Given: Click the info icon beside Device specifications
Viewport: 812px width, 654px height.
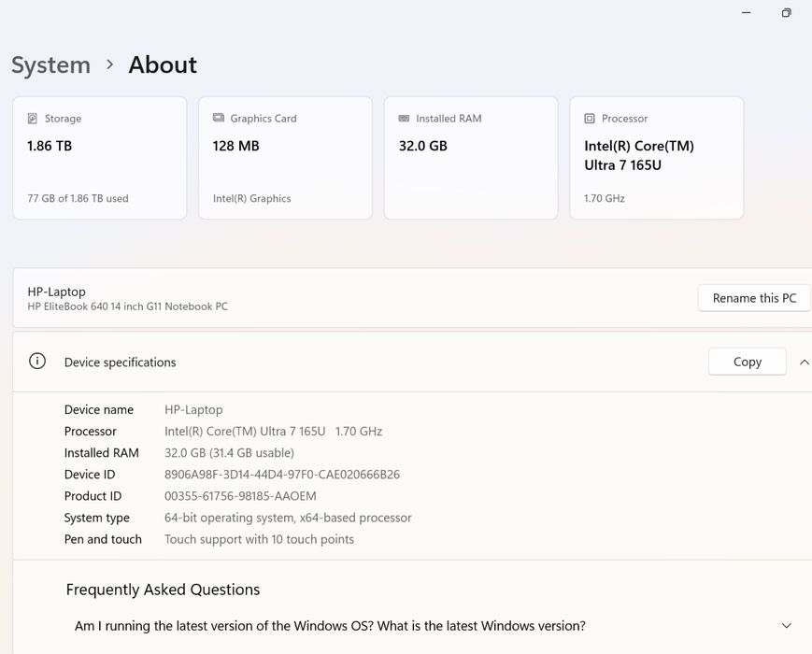Looking at the screenshot, I should 37,362.
